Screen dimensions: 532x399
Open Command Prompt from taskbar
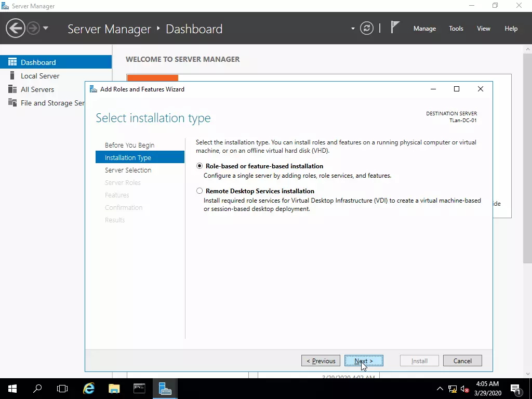139,389
